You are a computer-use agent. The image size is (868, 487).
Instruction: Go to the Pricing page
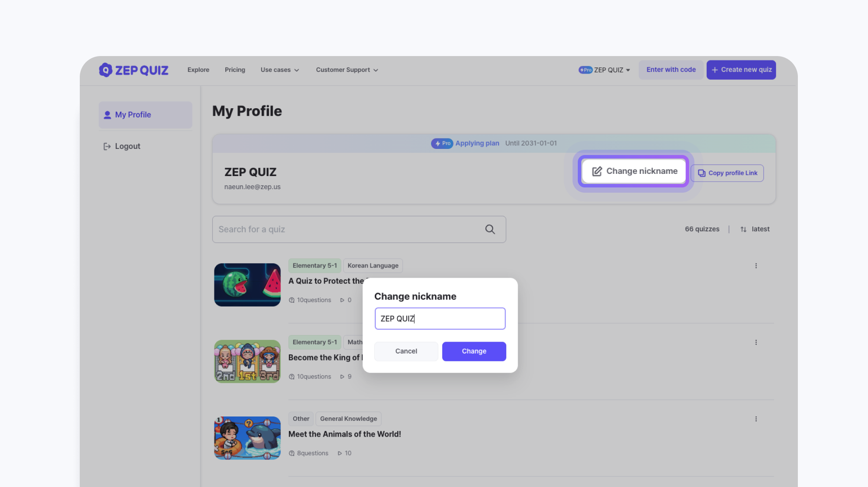tap(235, 70)
